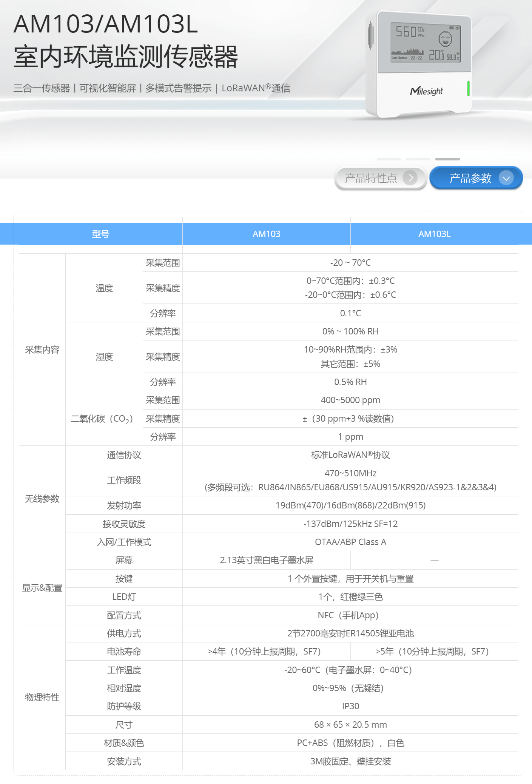Click the arrow icon in 产品特性点 button

pos(410,178)
